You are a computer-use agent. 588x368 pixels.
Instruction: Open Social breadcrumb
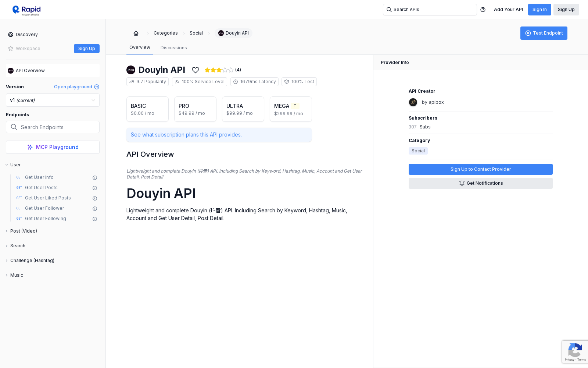(196, 33)
